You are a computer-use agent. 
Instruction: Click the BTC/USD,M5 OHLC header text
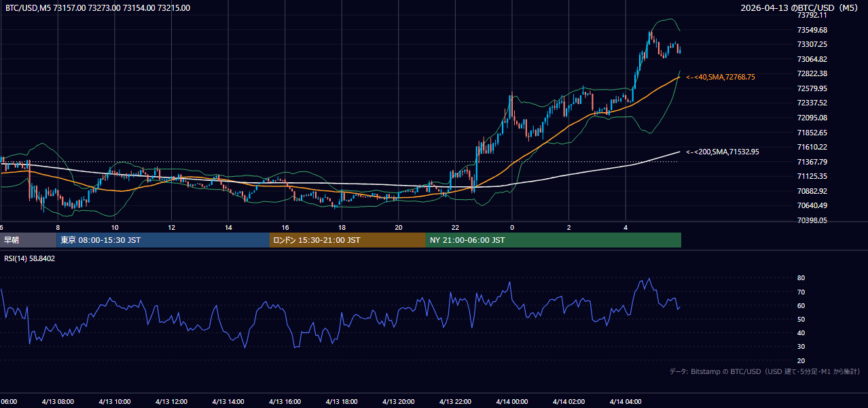[x=98, y=8]
